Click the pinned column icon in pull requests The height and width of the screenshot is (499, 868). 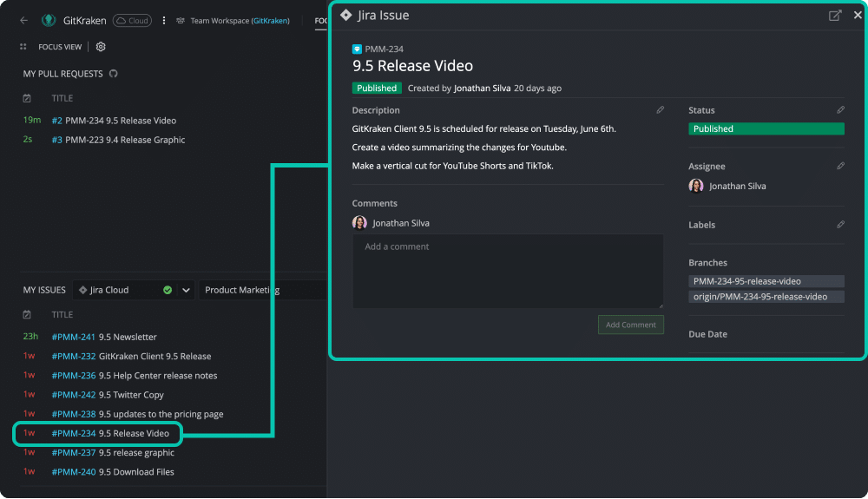tap(27, 98)
